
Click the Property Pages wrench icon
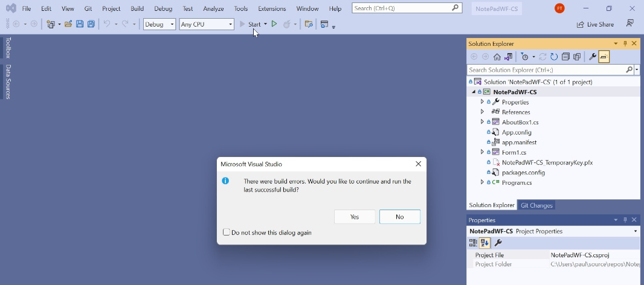tap(498, 243)
